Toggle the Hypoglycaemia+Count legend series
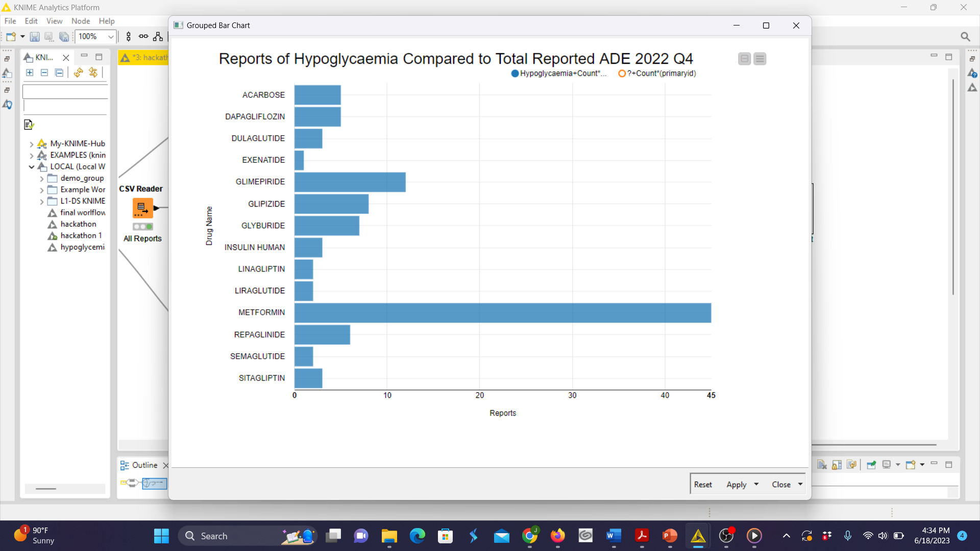The height and width of the screenshot is (551, 980). pyautogui.click(x=558, y=73)
